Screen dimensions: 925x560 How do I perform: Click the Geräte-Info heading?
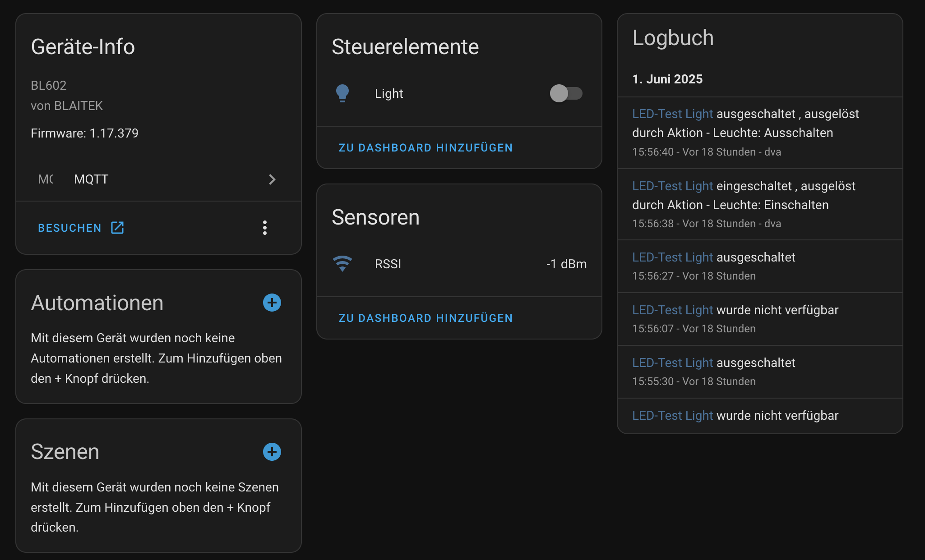coord(83,47)
